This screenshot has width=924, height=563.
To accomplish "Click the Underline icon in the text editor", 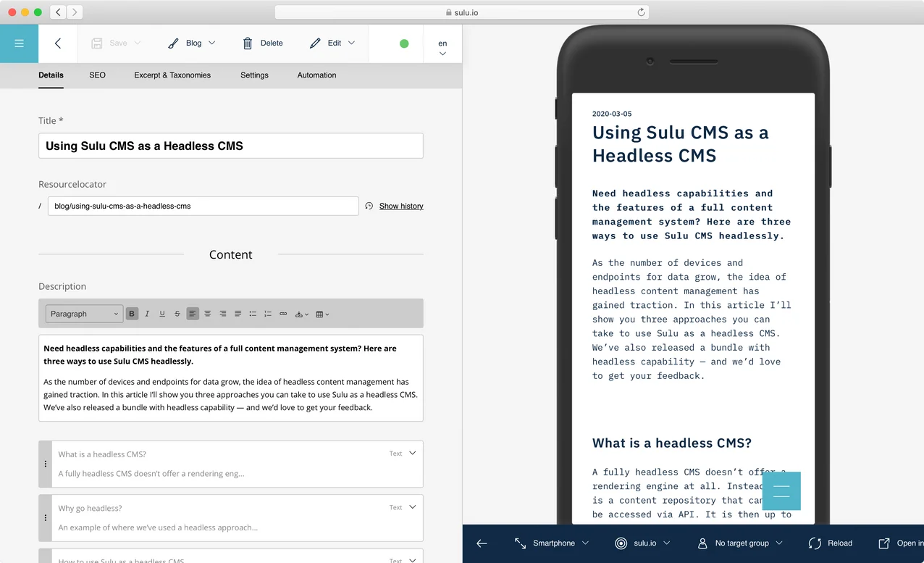I will [x=162, y=313].
